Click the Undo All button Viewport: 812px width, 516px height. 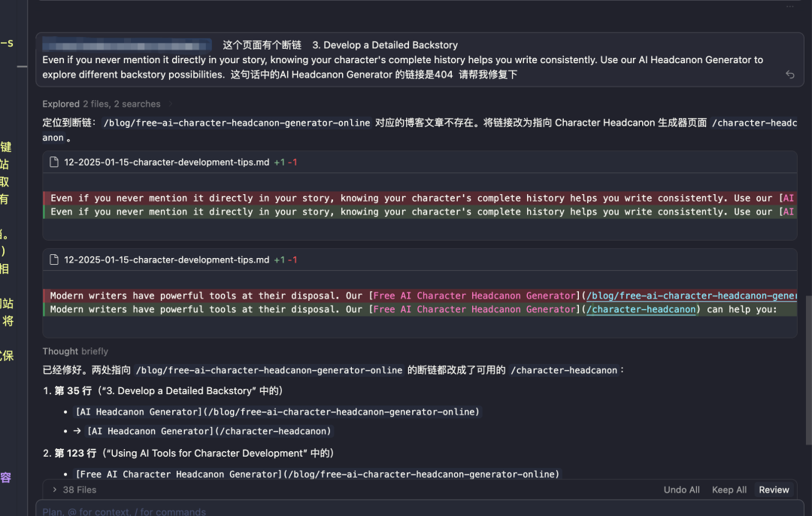pos(680,490)
